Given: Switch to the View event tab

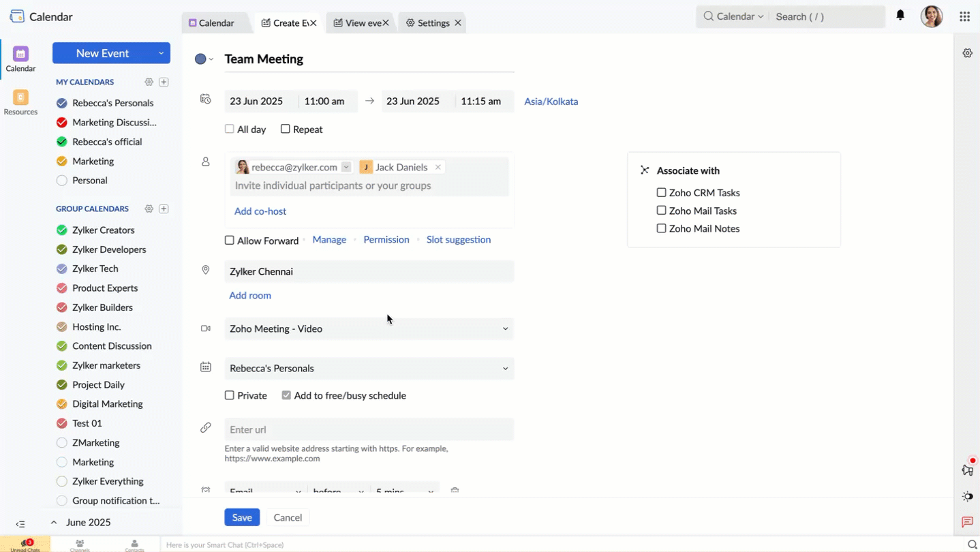Looking at the screenshot, I should pyautogui.click(x=357, y=22).
